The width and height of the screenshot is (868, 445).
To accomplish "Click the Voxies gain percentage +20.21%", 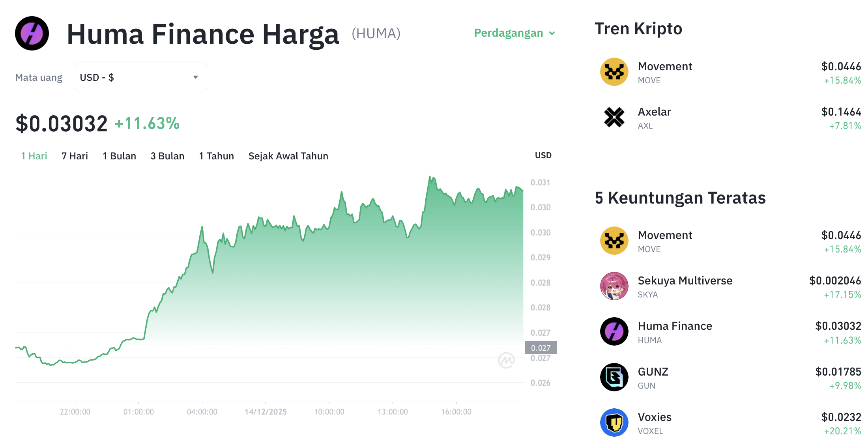I will point(843,431).
